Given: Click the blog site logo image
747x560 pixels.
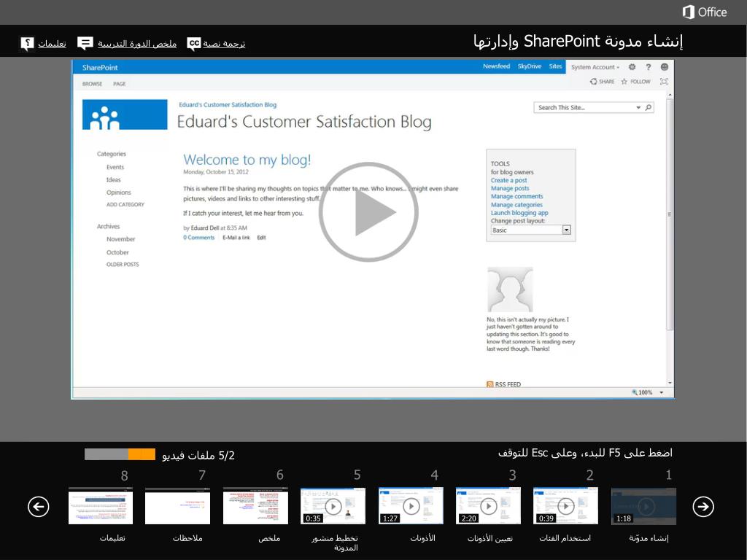Looking at the screenshot, I should [x=125, y=114].
